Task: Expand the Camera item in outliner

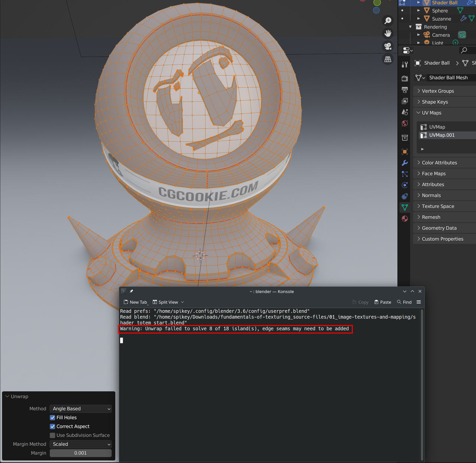Action: (419, 35)
